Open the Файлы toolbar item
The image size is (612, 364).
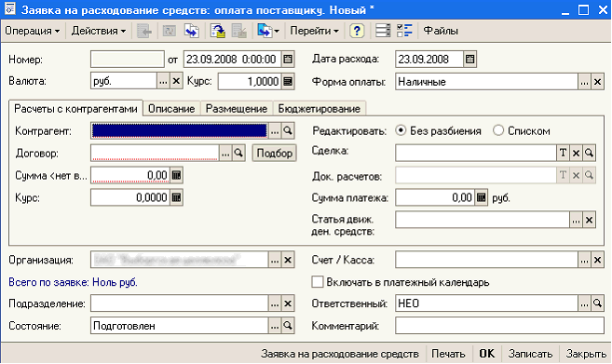point(441,31)
